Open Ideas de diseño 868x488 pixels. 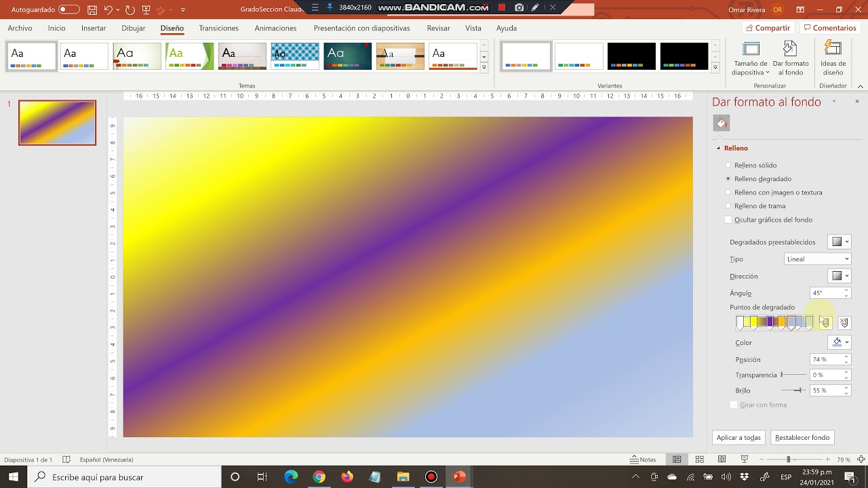[833, 58]
